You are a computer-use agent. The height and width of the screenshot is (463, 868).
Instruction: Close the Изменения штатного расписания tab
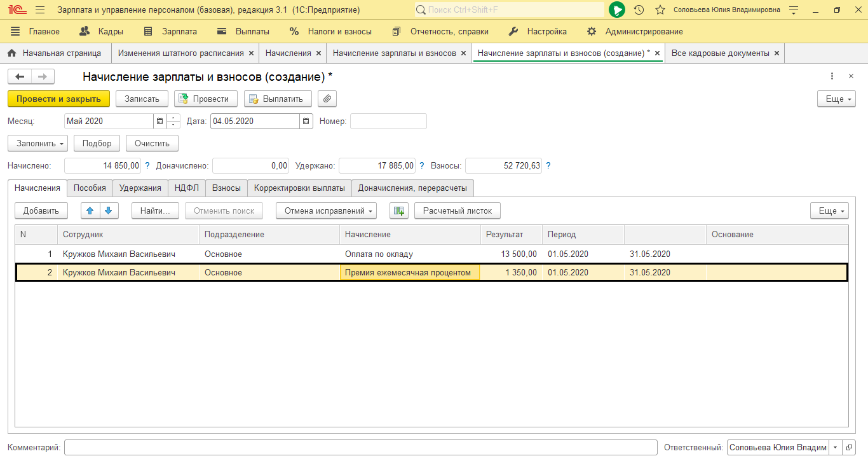tap(251, 53)
